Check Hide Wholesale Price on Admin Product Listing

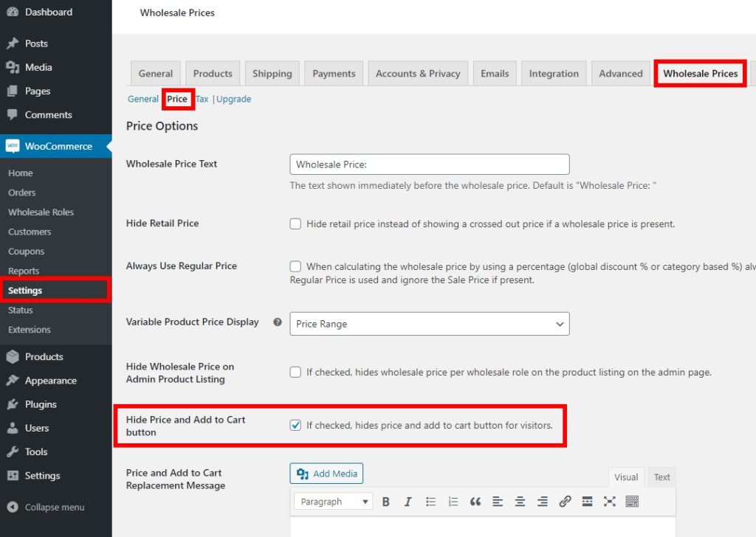pos(295,372)
